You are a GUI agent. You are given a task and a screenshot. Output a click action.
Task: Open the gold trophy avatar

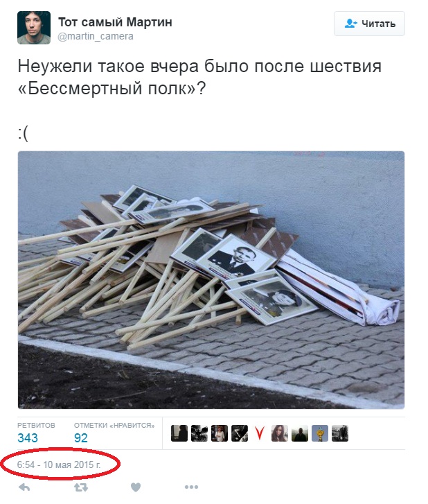[320, 433]
